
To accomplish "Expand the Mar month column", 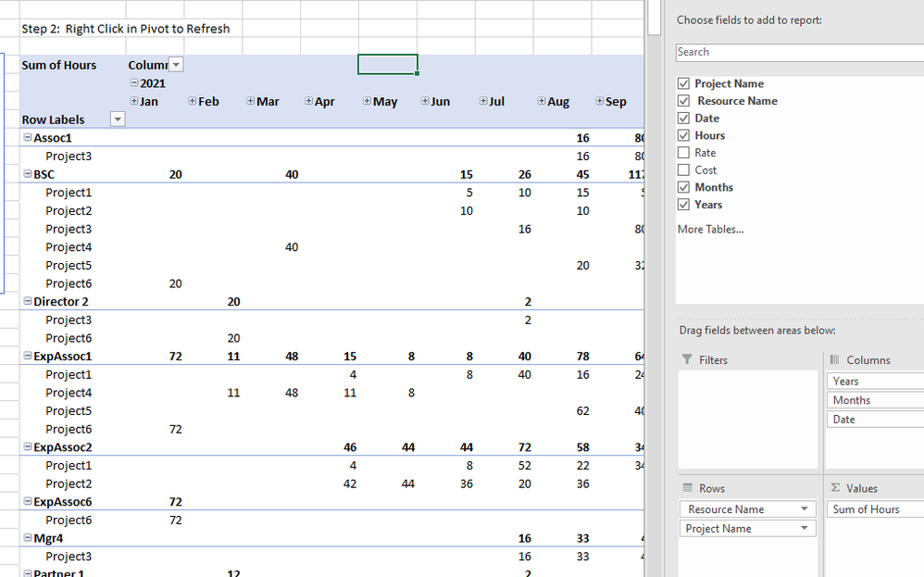I will 251,101.
